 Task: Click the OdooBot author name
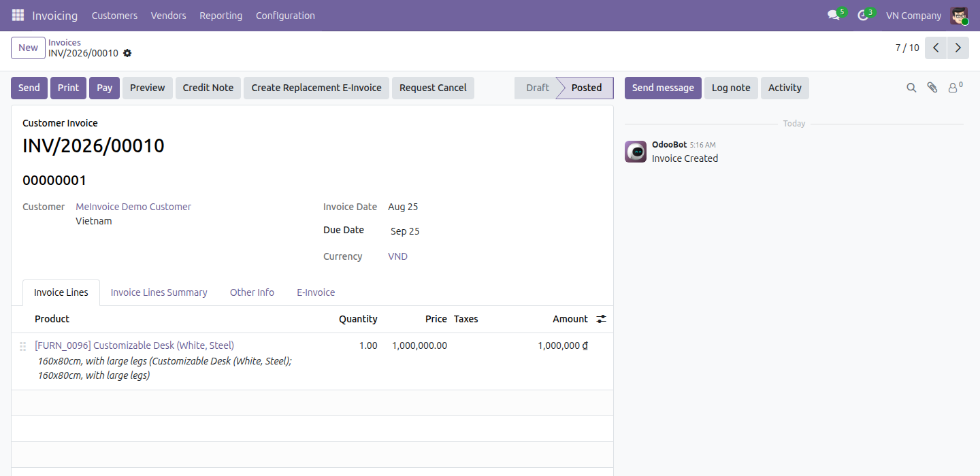tap(669, 145)
